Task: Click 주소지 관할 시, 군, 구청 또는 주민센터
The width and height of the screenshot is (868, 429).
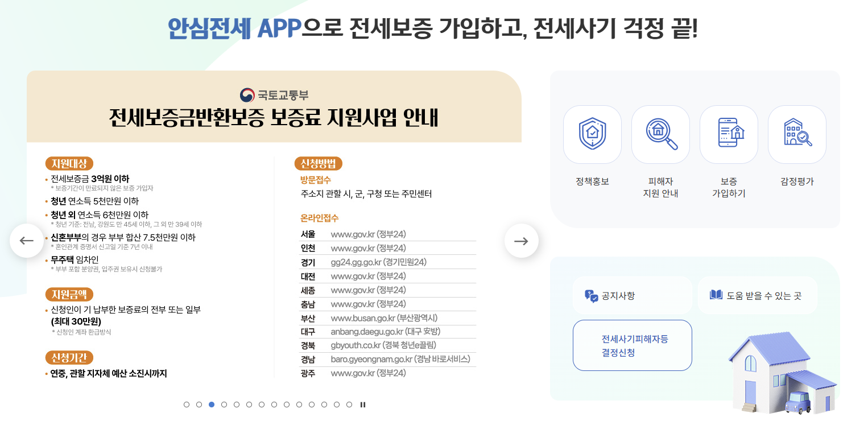Action: [x=366, y=194]
